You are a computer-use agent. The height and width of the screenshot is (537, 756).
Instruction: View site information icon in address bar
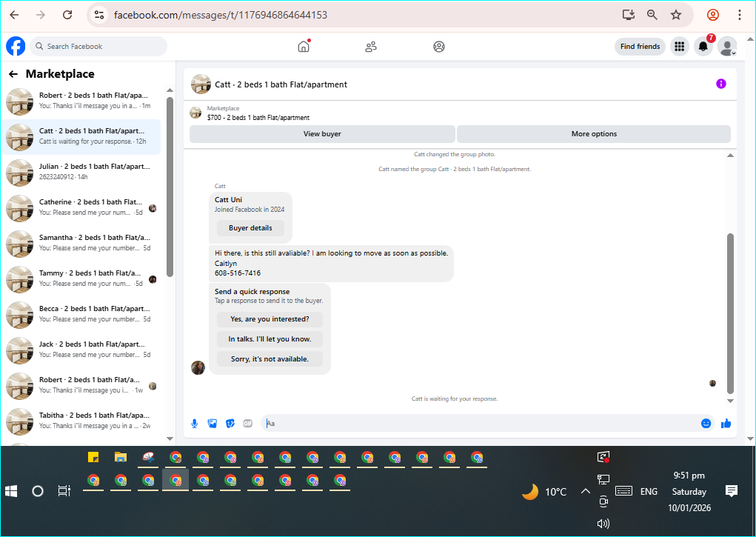[98, 15]
